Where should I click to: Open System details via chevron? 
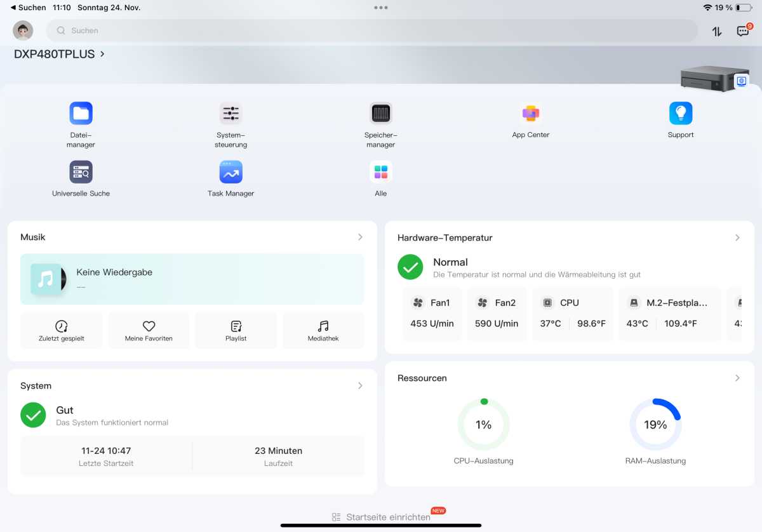point(360,385)
